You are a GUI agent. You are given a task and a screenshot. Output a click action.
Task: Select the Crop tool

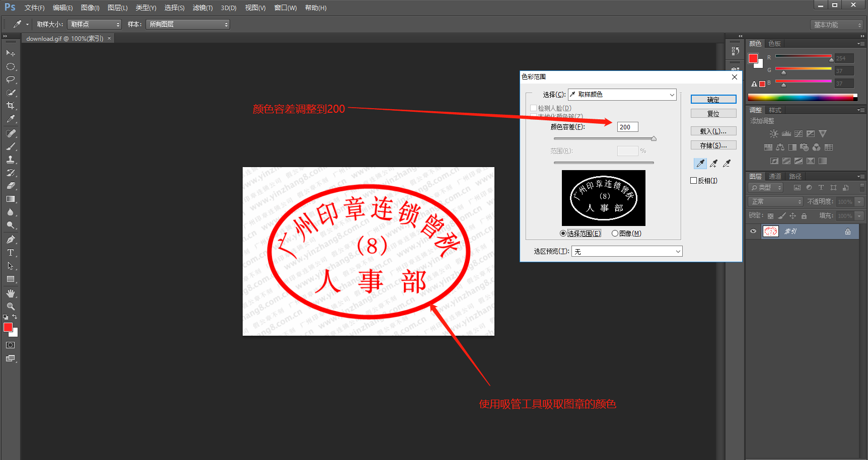click(11, 106)
